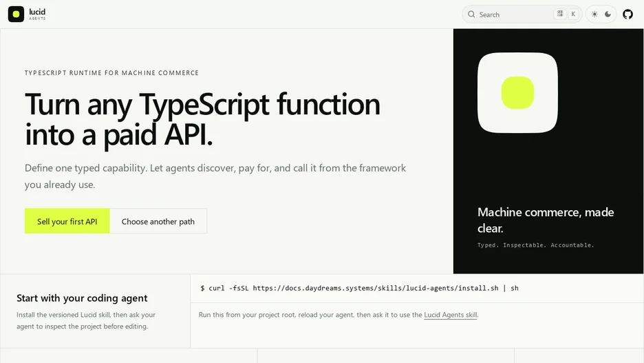Screen dimensions: 644x363
Task: Click the search magnifier icon
Action: 471,14
